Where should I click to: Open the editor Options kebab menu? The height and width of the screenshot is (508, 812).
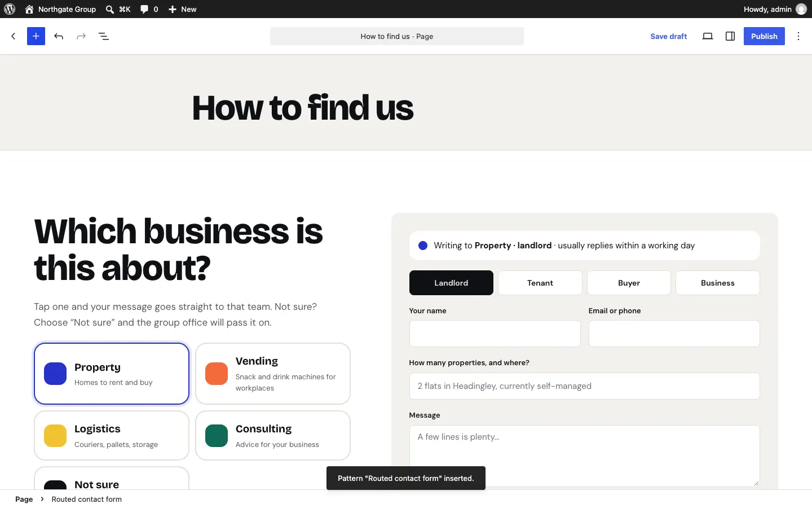798,36
